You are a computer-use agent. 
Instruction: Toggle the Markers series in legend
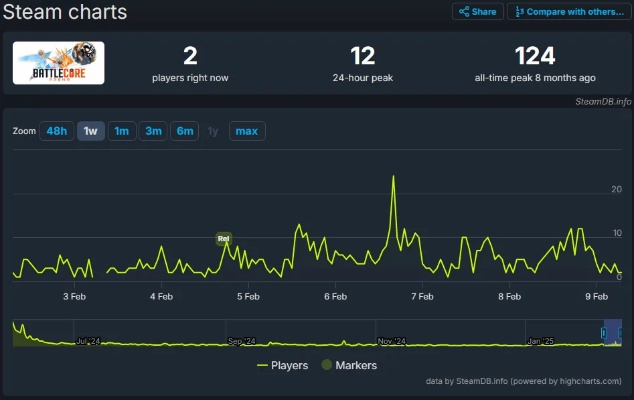point(348,366)
